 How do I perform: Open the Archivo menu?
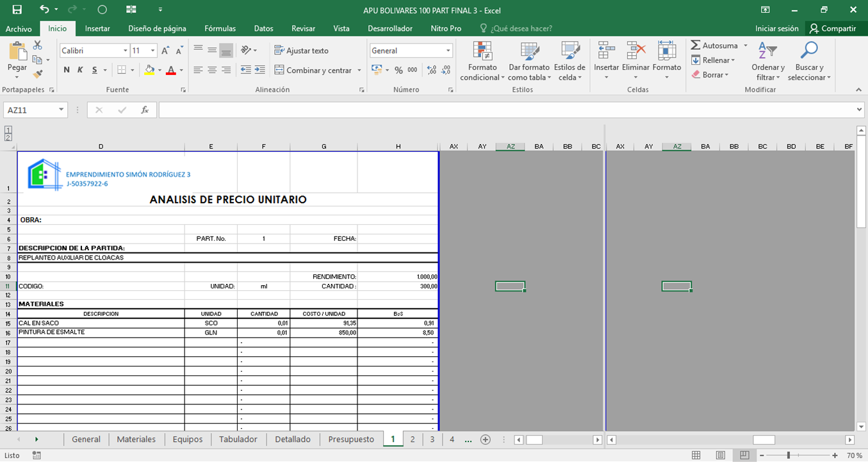[x=19, y=29]
